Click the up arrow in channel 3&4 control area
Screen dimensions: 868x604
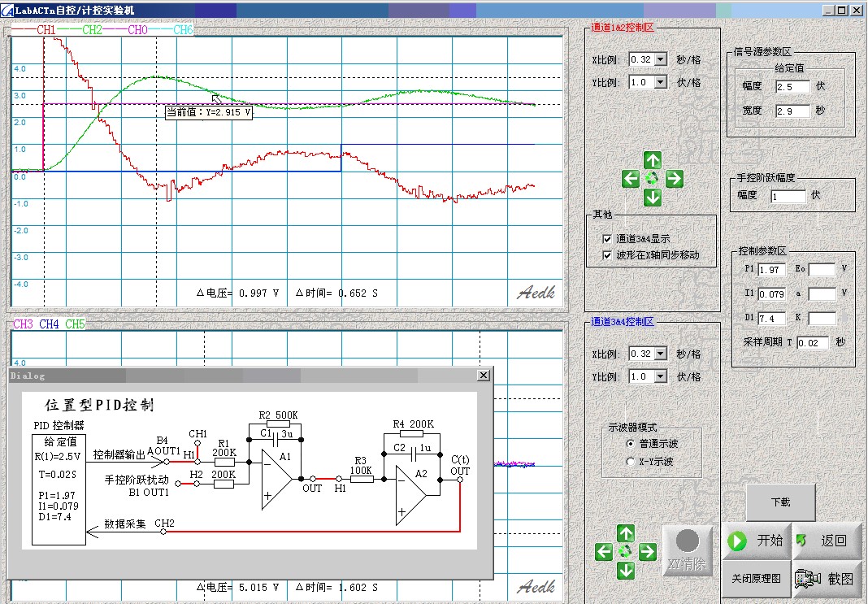tap(625, 533)
